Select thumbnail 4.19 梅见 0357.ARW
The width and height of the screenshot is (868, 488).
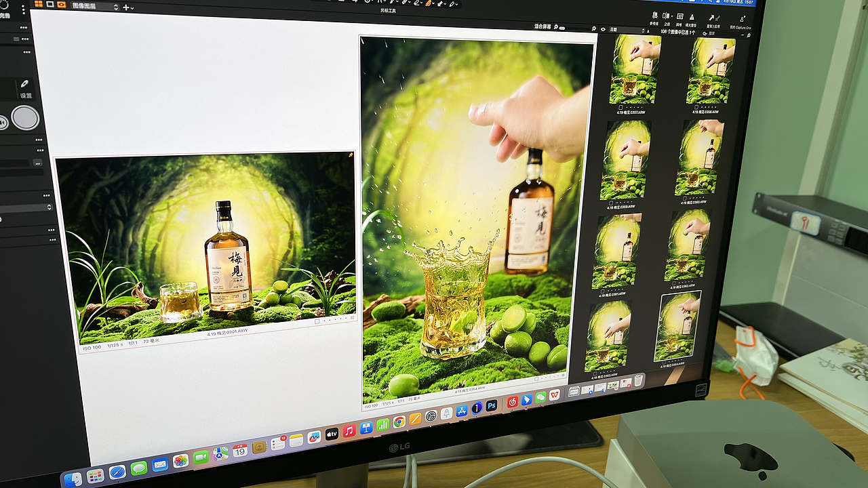pos(634,69)
